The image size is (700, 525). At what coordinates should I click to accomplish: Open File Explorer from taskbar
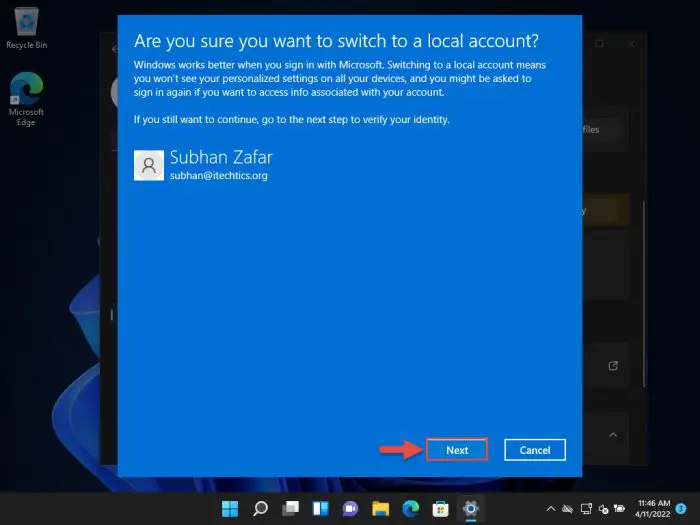point(380,508)
